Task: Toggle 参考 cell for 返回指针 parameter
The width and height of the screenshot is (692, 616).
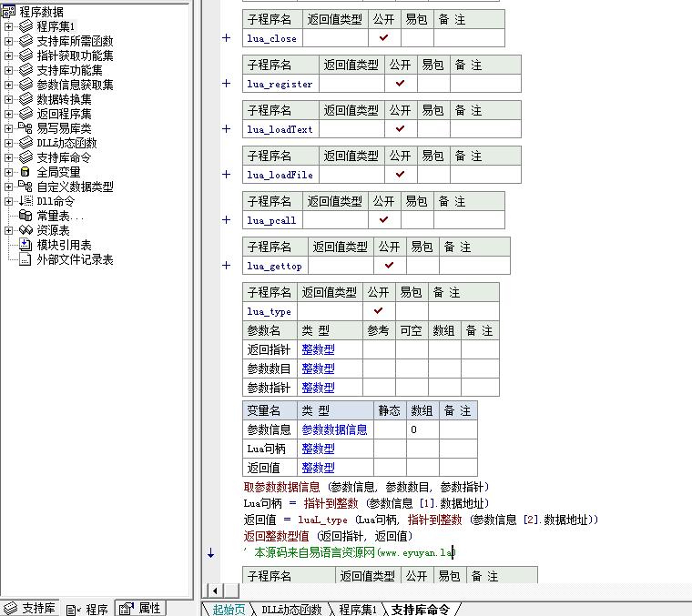Action: click(x=379, y=349)
